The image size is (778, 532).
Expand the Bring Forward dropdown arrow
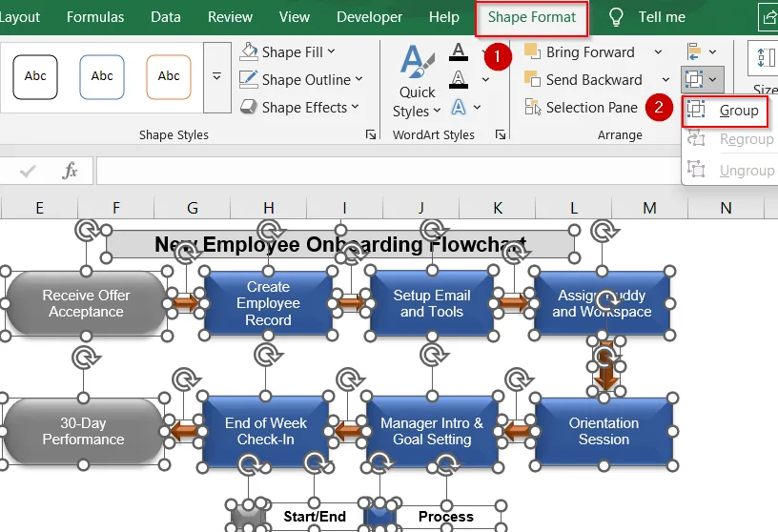tap(658, 52)
